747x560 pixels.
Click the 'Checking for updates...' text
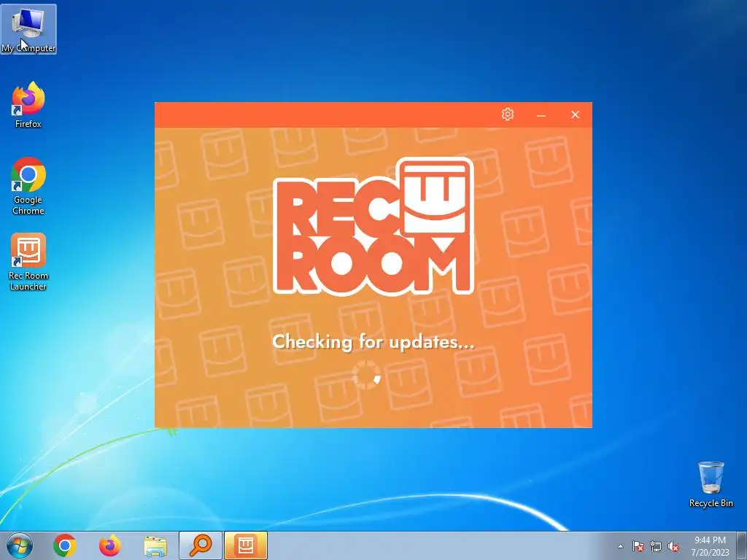click(373, 342)
